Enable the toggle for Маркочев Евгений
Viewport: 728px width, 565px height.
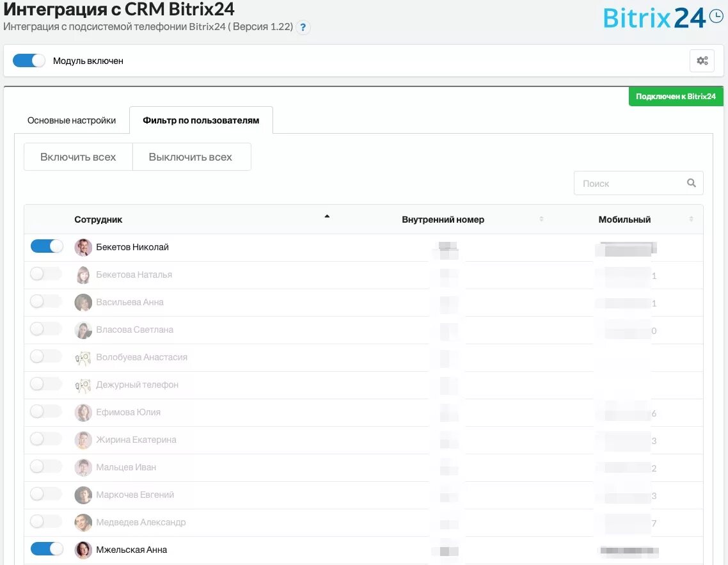point(46,493)
